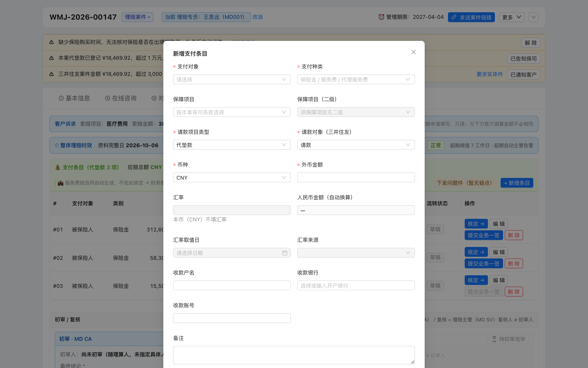This screenshot has height=368, width=588.
Task: Close the 新增支付条目 dialog
Action: (x=414, y=52)
